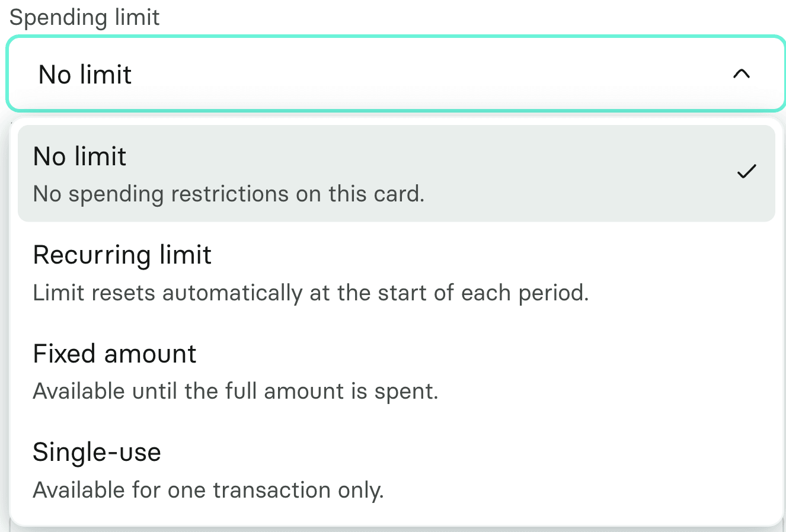Click the Recurring limit title text
Screen dimensions: 786x532
[122, 255]
